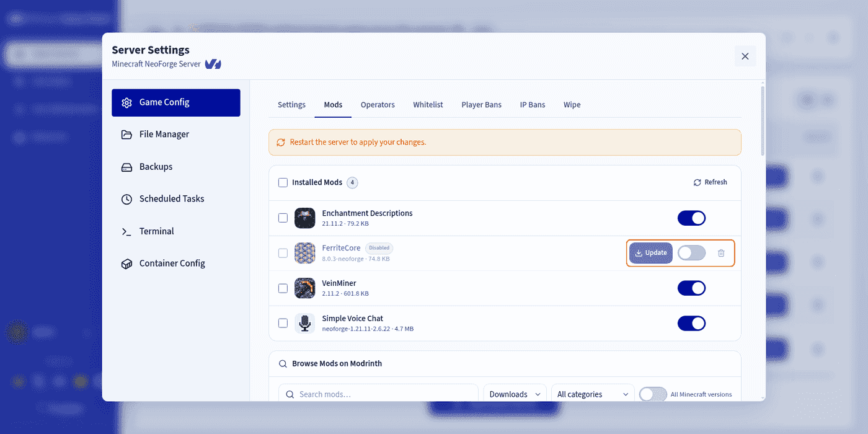This screenshot has height=434, width=868.
Task: Click the Disabled badge next to FerriteCore
Action: point(379,248)
